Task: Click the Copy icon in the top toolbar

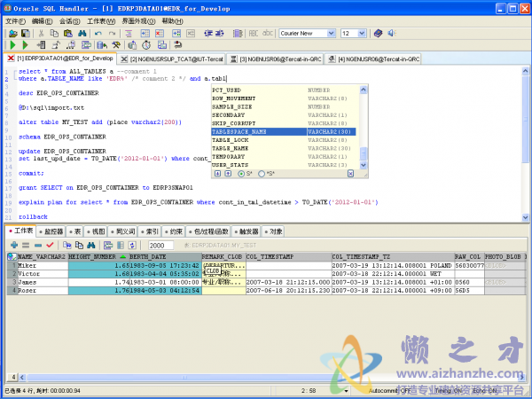Action: point(54,34)
